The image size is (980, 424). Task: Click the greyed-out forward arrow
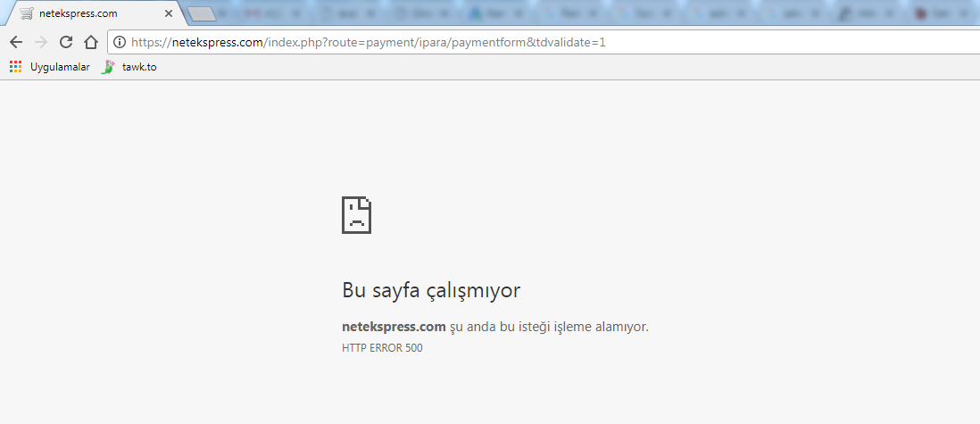[41, 42]
